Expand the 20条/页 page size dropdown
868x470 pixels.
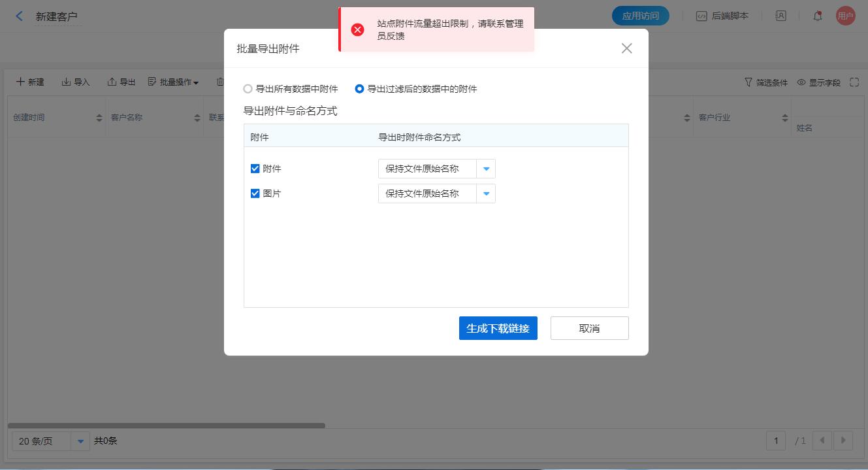coord(80,441)
